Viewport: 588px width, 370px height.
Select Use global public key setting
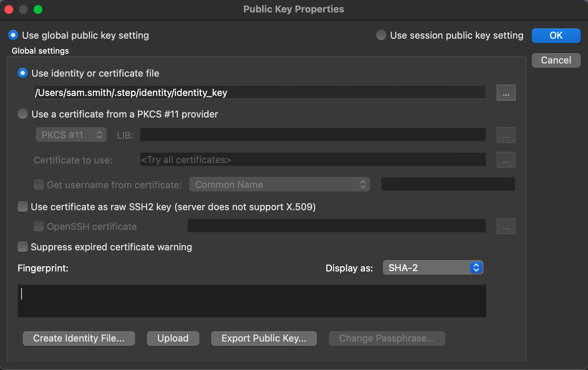[13, 35]
